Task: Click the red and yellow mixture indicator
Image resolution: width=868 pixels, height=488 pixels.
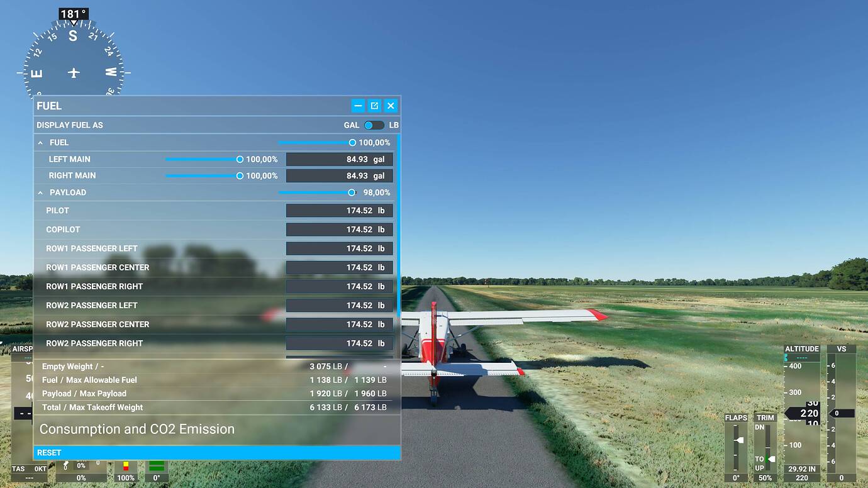Action: 126,466
